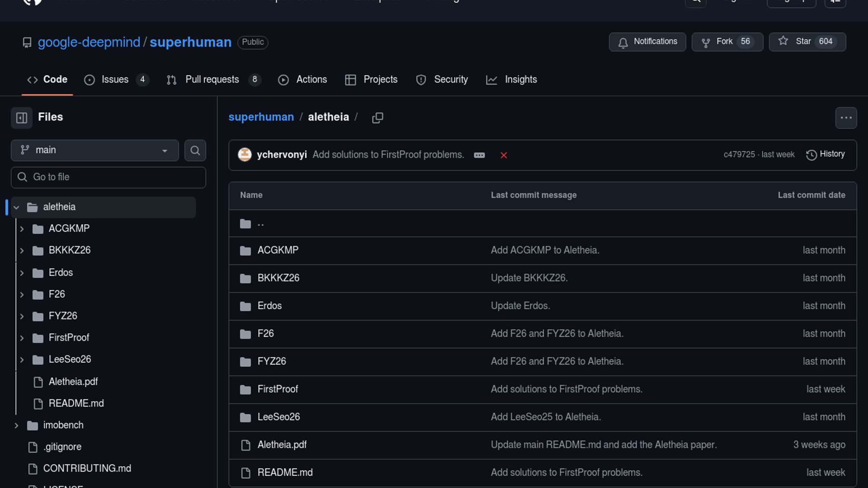Click the Go to file search field
This screenshot has height=488, width=868.
[x=108, y=177]
